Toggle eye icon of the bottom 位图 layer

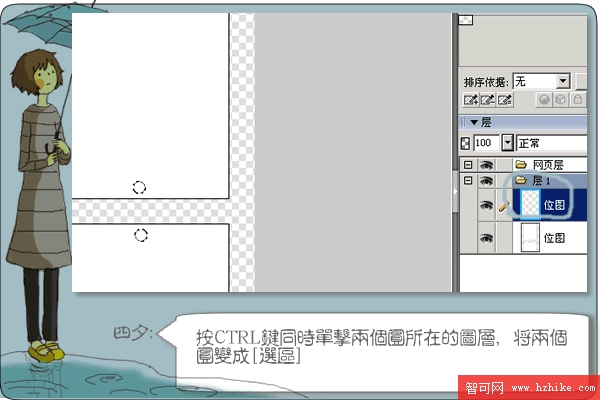click(487, 238)
